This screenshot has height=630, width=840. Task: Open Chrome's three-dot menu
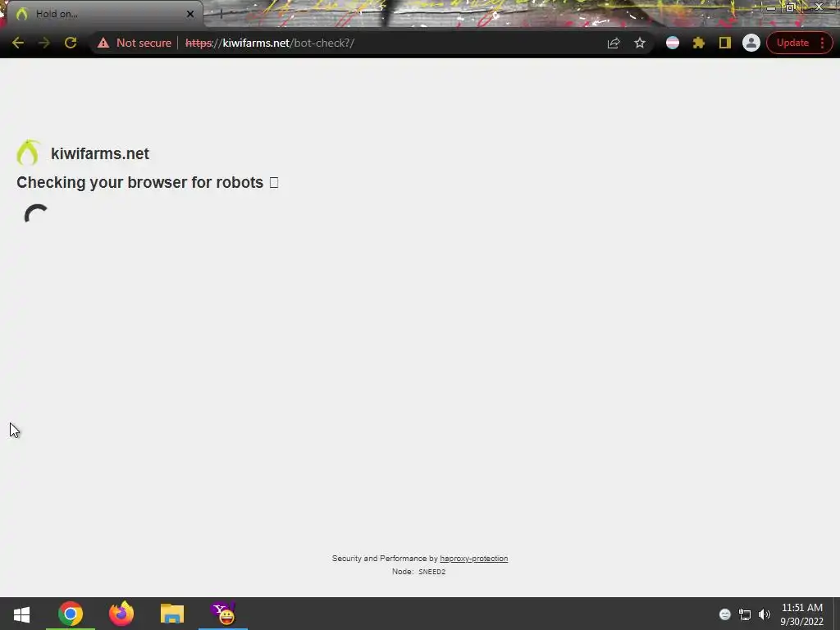(x=822, y=43)
